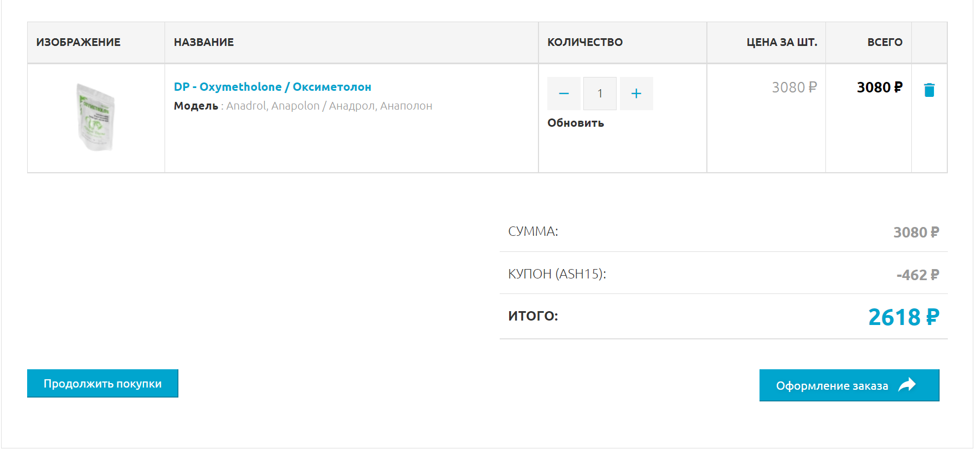Click the НАЗВАНИЕ column header
Image resolution: width=980 pixels, height=449 pixels.
point(204,42)
